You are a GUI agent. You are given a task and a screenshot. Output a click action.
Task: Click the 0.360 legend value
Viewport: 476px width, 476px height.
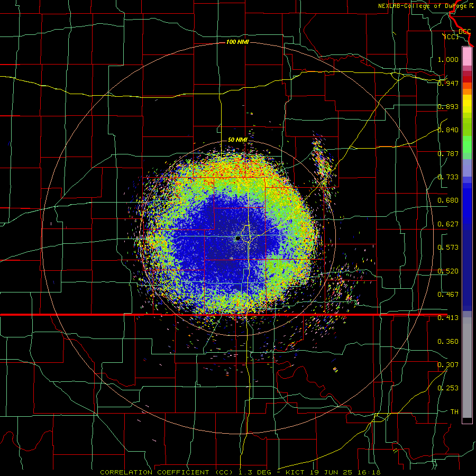448,342
